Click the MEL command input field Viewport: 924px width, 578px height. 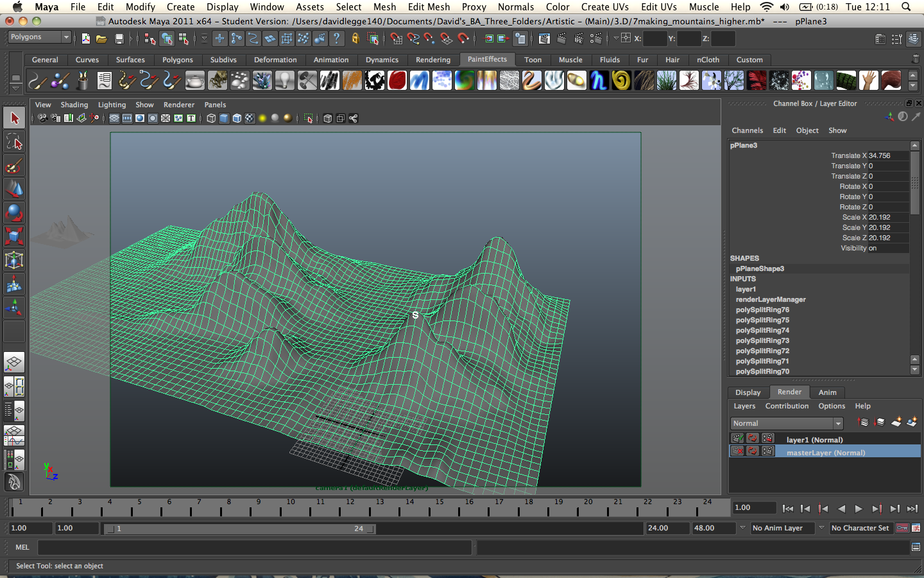[255, 547]
